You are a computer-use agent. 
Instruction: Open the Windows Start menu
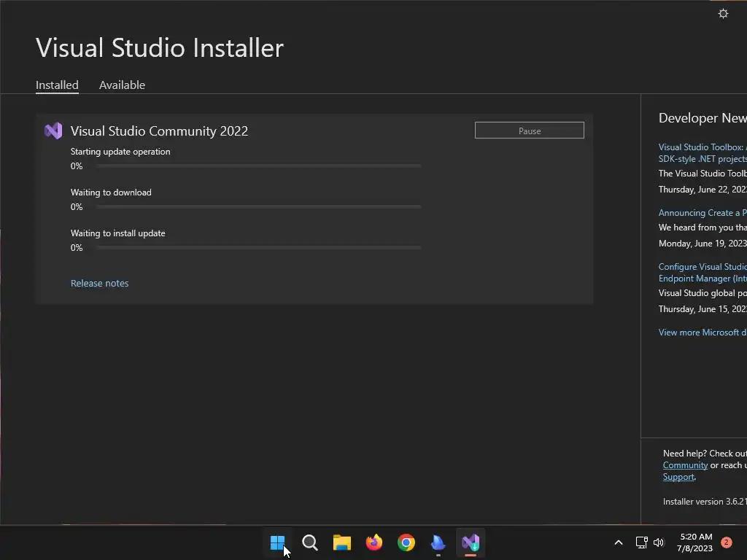pos(277,542)
